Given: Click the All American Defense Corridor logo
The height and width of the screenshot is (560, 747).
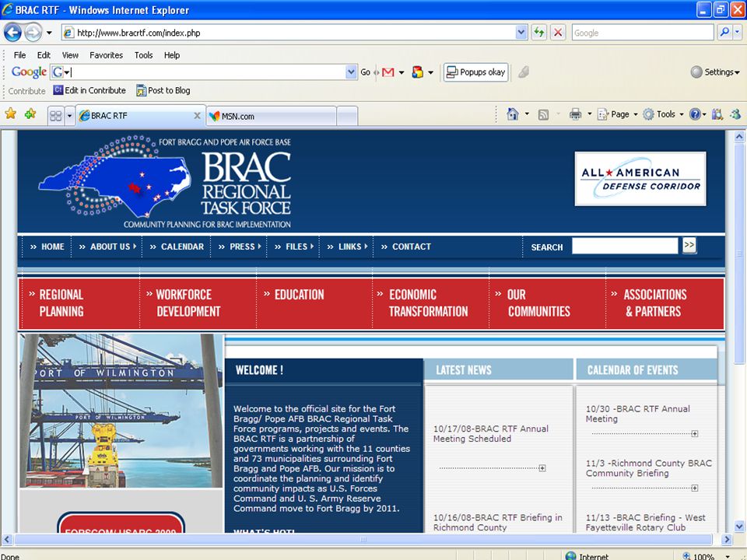Looking at the screenshot, I should pos(640,179).
